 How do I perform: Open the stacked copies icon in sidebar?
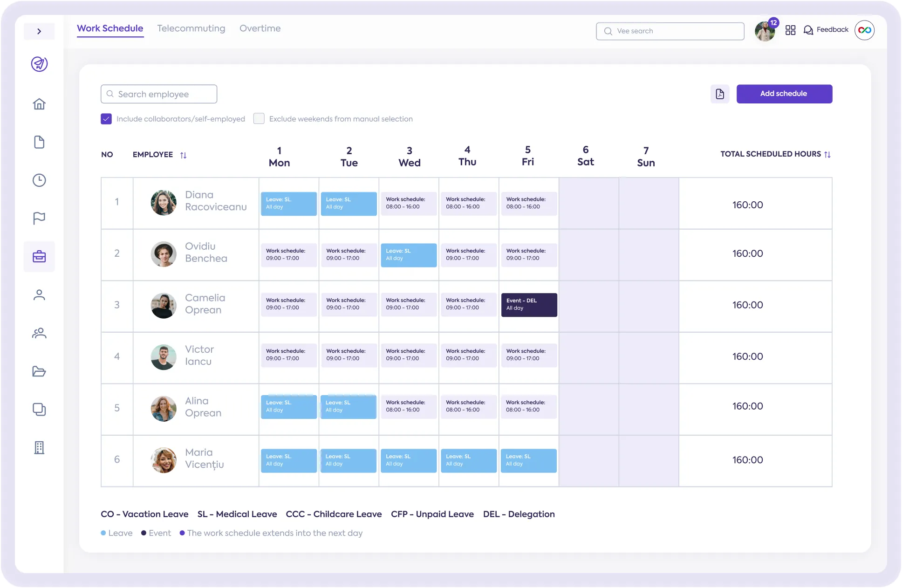pyautogui.click(x=39, y=410)
